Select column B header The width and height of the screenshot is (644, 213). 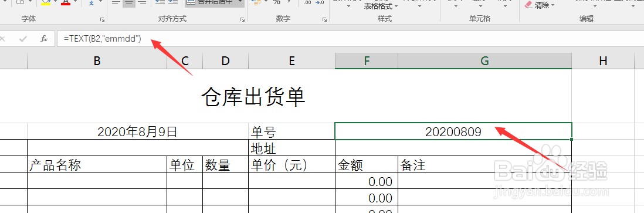(97, 61)
